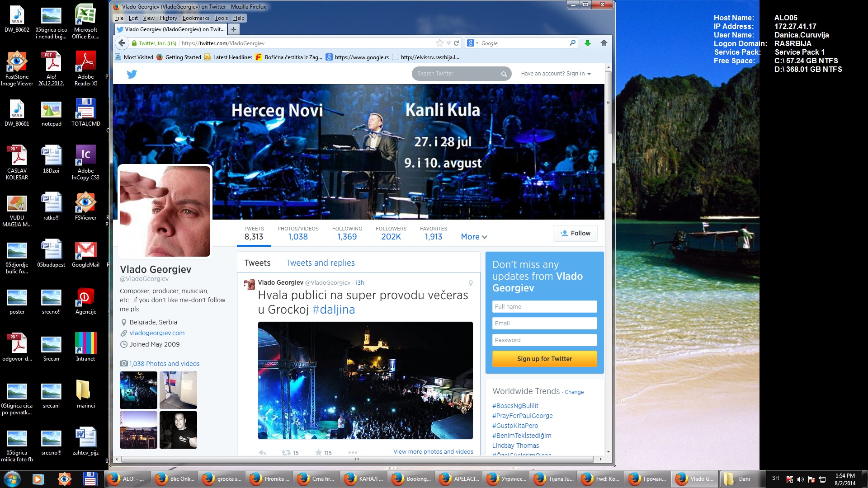
Task: Click the Twitter bird home icon
Action: click(132, 74)
